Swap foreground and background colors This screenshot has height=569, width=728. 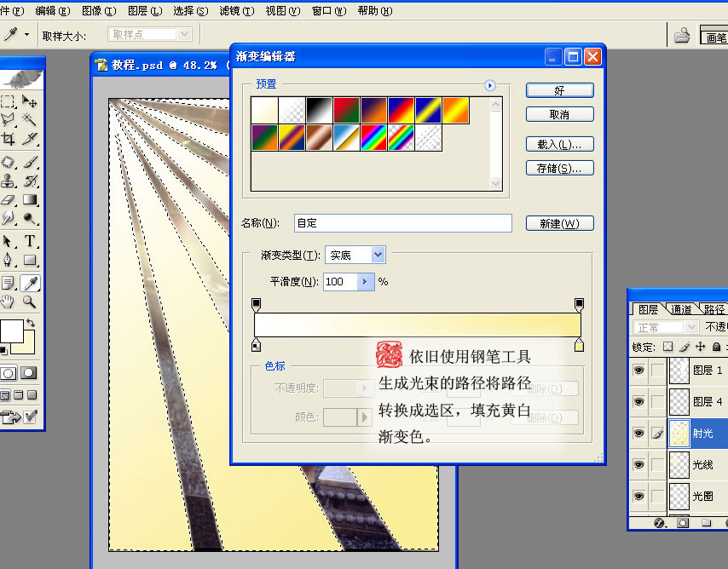(x=31, y=323)
